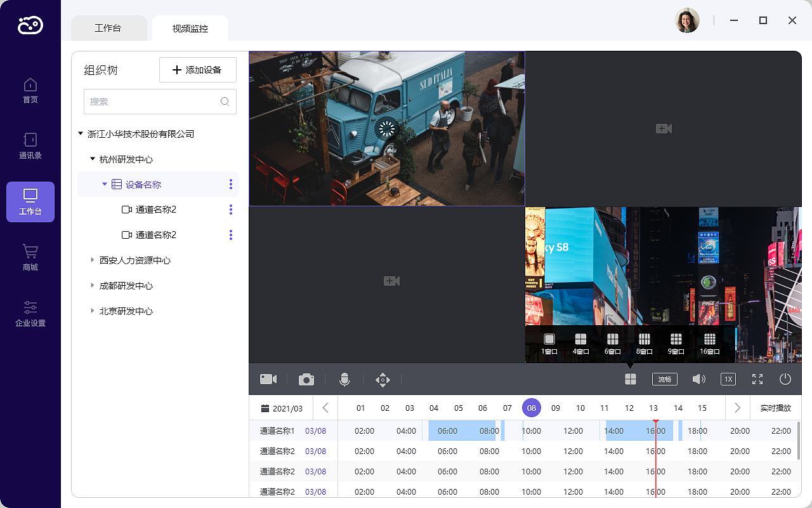Screen dimensions: 812x508
Task: Click the user avatar picture
Action: pos(687,20)
